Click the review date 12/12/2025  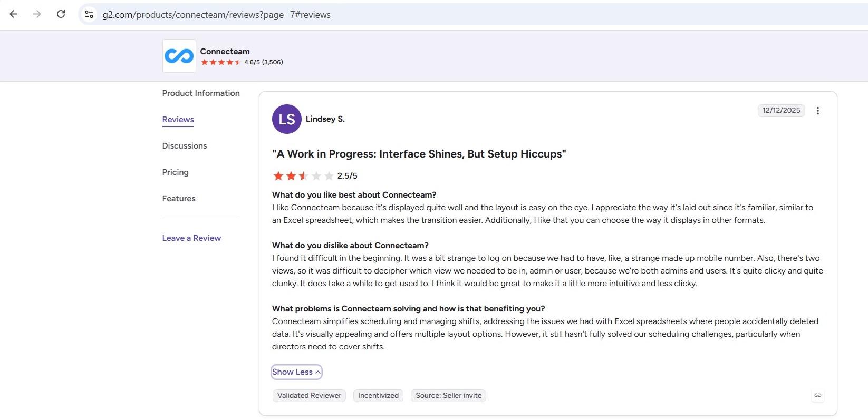pos(781,111)
